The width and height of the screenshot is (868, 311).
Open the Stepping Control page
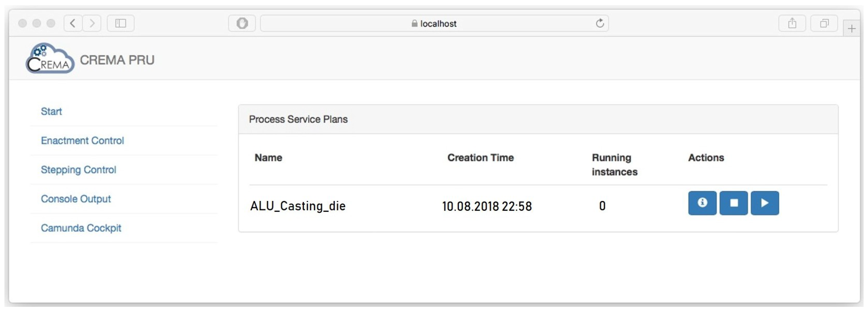click(x=78, y=170)
